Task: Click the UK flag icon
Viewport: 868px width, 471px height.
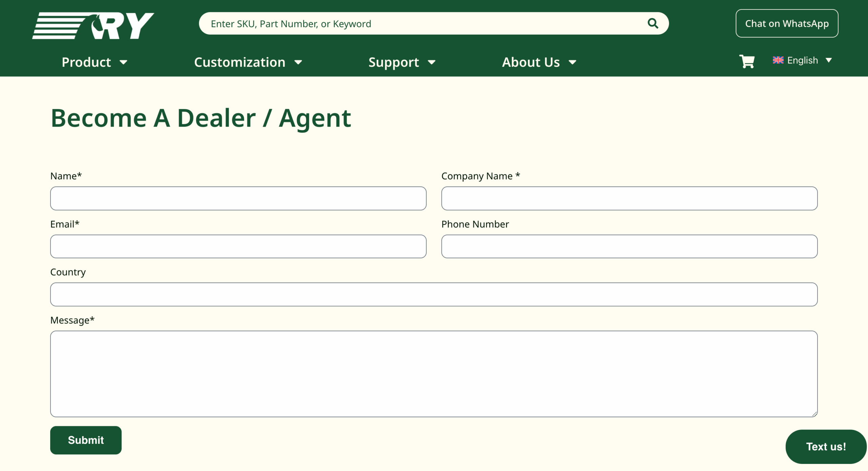Action: [x=778, y=60]
